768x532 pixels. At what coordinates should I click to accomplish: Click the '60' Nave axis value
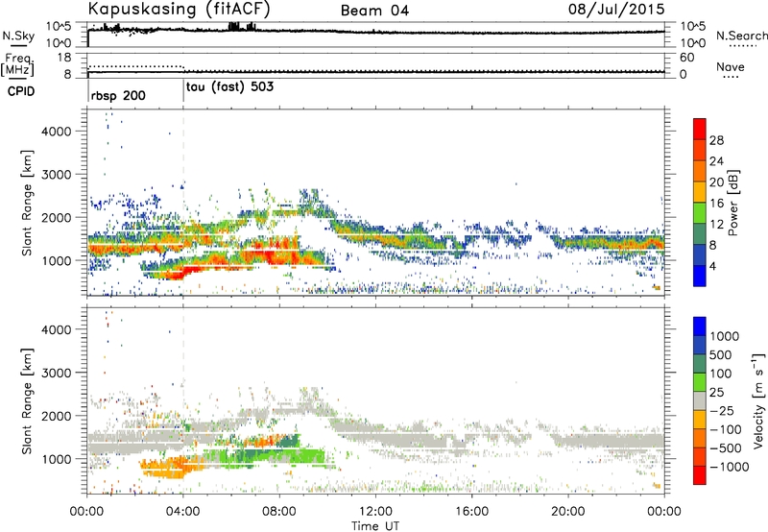coord(686,58)
